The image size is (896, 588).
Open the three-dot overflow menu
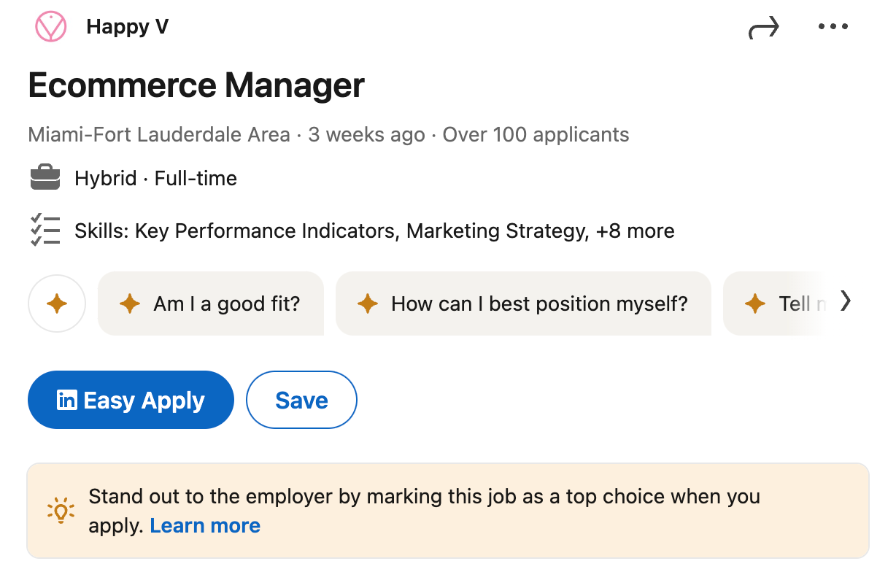tap(833, 26)
